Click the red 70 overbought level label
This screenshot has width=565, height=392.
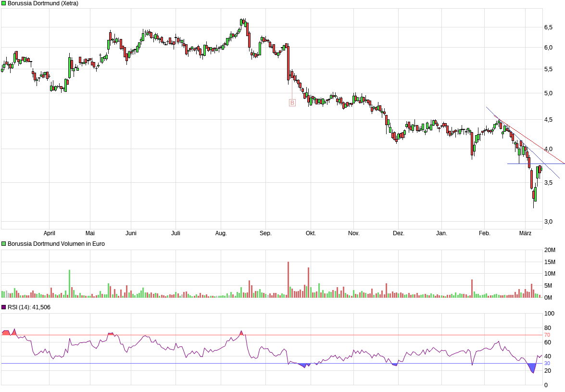coord(547,335)
